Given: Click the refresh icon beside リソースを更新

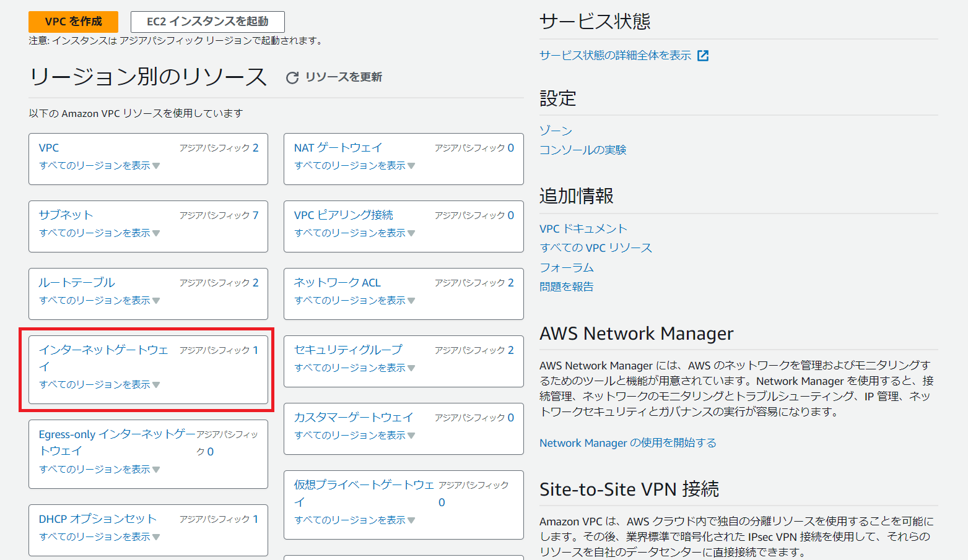Looking at the screenshot, I should click(x=292, y=77).
